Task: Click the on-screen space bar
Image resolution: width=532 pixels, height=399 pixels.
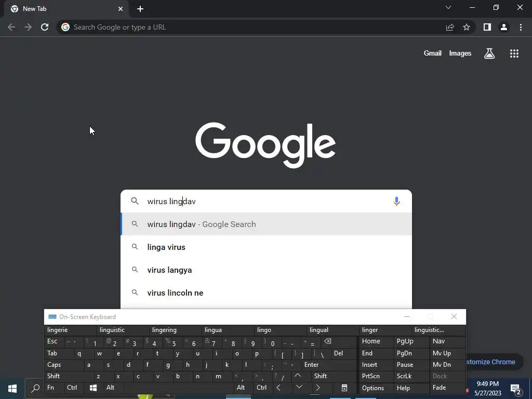Action: click(x=179, y=388)
